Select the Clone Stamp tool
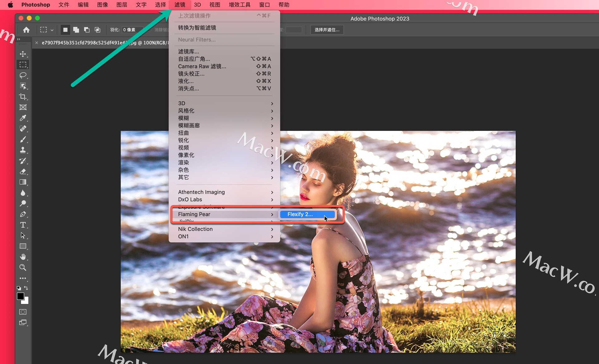This screenshot has width=599, height=364. pos(23,150)
